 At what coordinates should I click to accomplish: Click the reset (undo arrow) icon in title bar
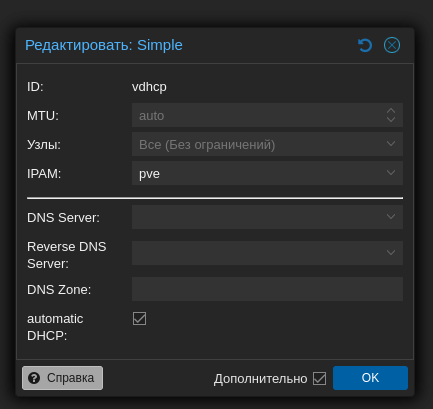coord(365,45)
